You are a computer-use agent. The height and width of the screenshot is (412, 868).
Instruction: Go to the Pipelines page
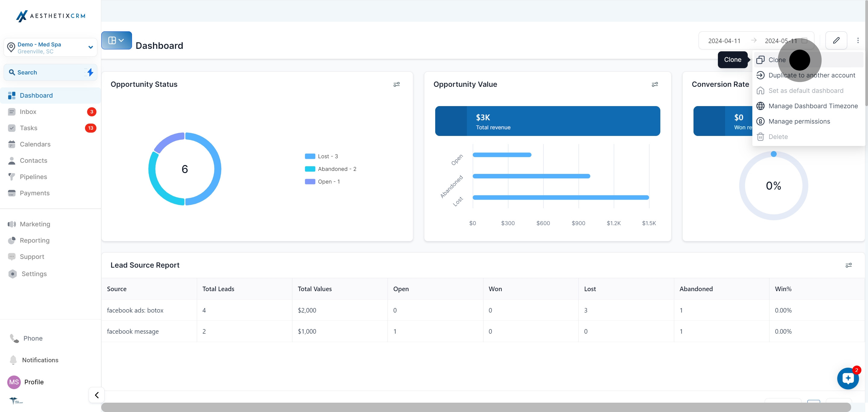33,177
